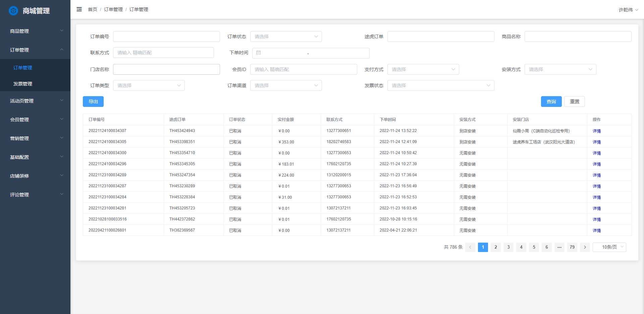
Task: Open the 订单状态 dropdown
Action: [286, 37]
